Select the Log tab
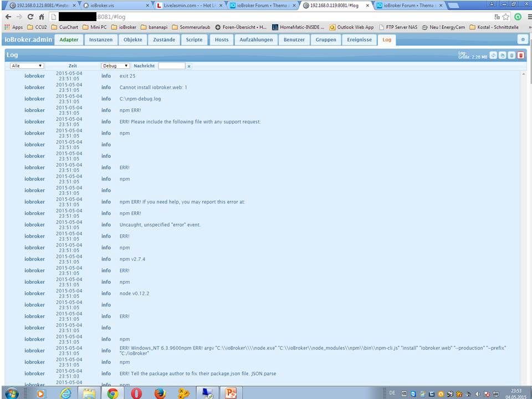 pos(387,40)
